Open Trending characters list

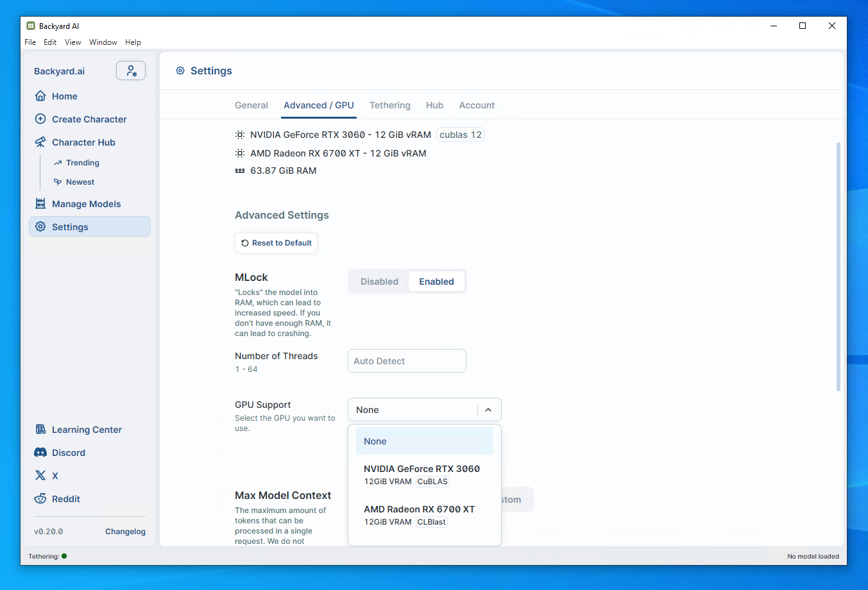(x=83, y=163)
